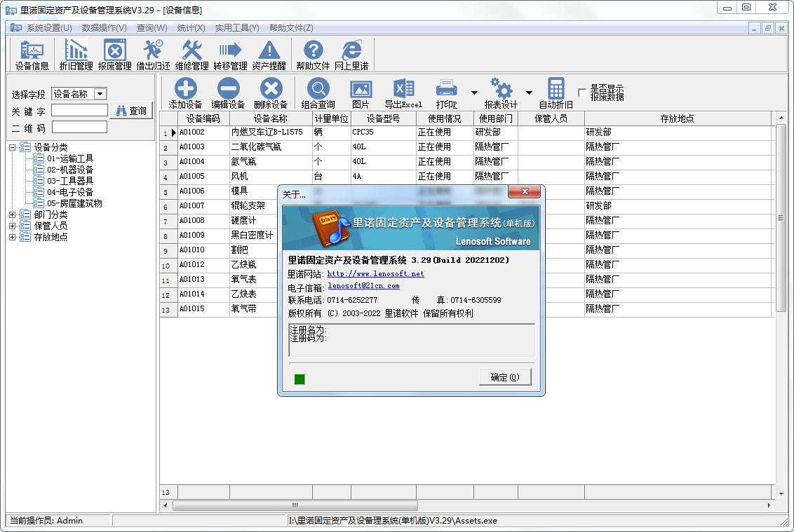
Task: Click 确定(O) button in About dialog
Action: 505,377
